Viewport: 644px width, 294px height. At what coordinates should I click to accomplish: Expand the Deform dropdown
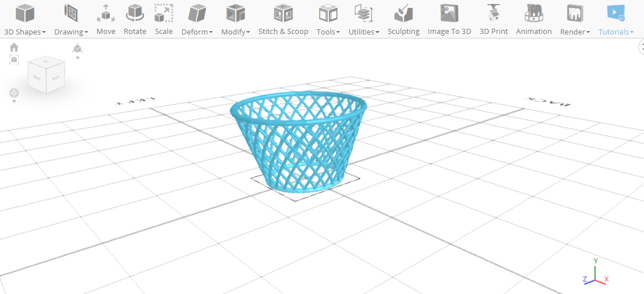pos(197,19)
